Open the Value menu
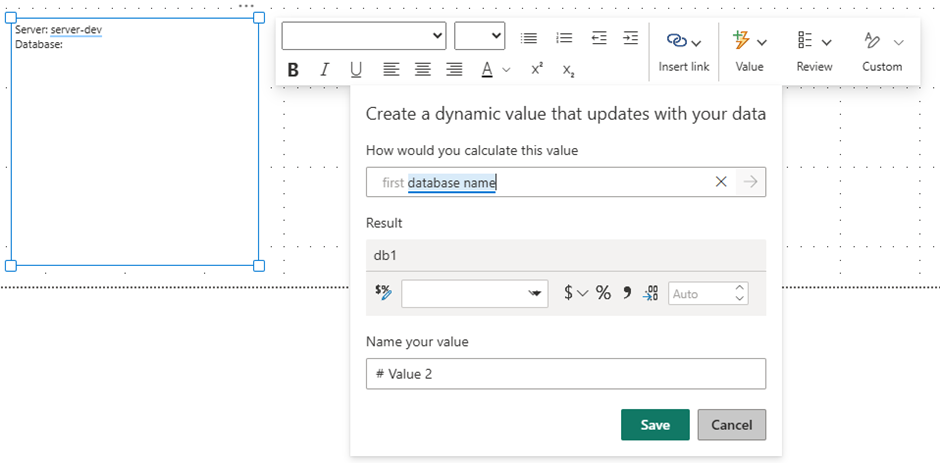This screenshot has width=940, height=463. [749, 50]
